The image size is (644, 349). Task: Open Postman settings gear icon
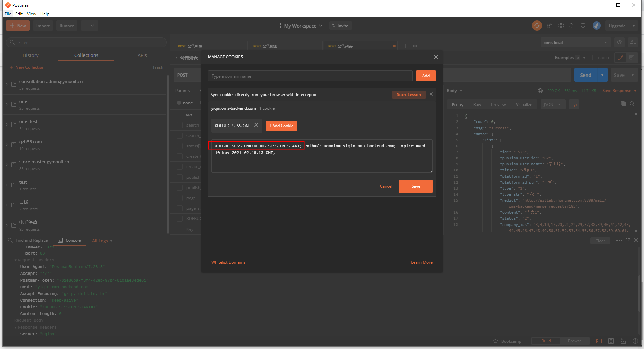[x=561, y=26]
